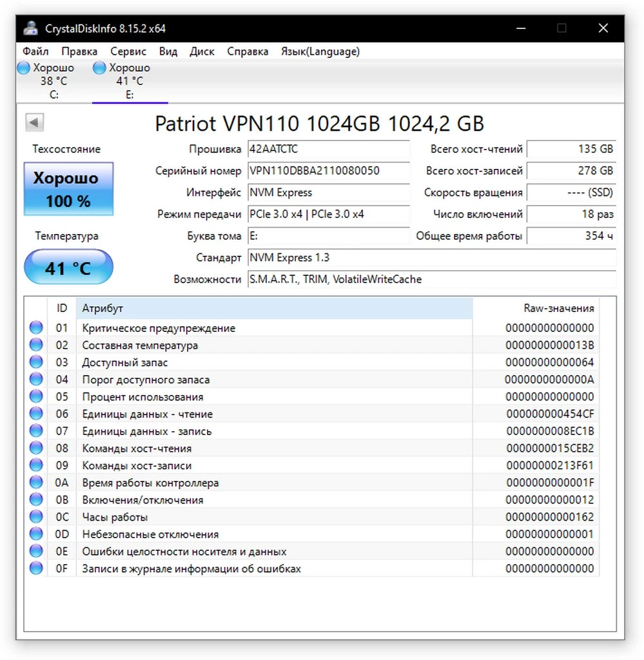
Task: Click status orb of attribute 03
Action: pyautogui.click(x=36, y=362)
